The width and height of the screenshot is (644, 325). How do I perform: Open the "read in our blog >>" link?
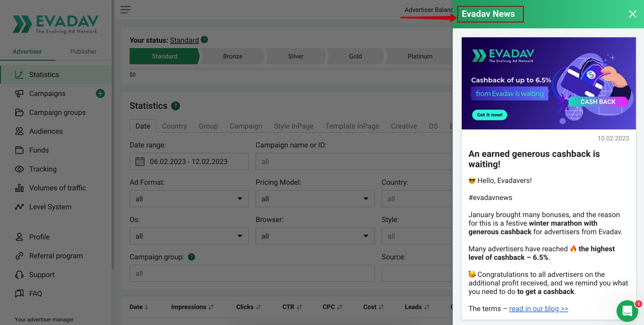point(539,309)
